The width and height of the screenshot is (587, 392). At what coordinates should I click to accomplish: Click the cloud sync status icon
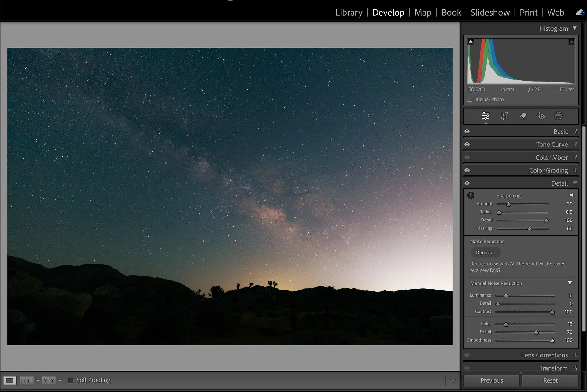coord(580,13)
